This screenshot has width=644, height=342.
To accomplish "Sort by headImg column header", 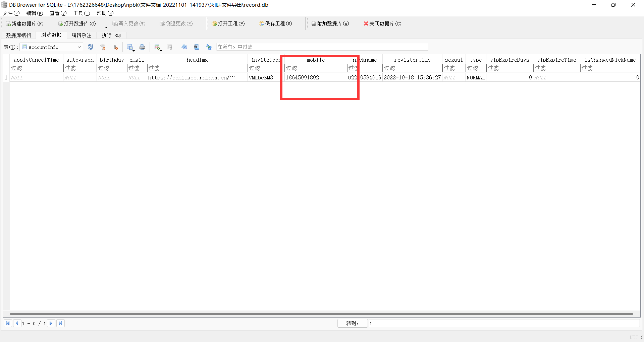I will click(x=197, y=60).
